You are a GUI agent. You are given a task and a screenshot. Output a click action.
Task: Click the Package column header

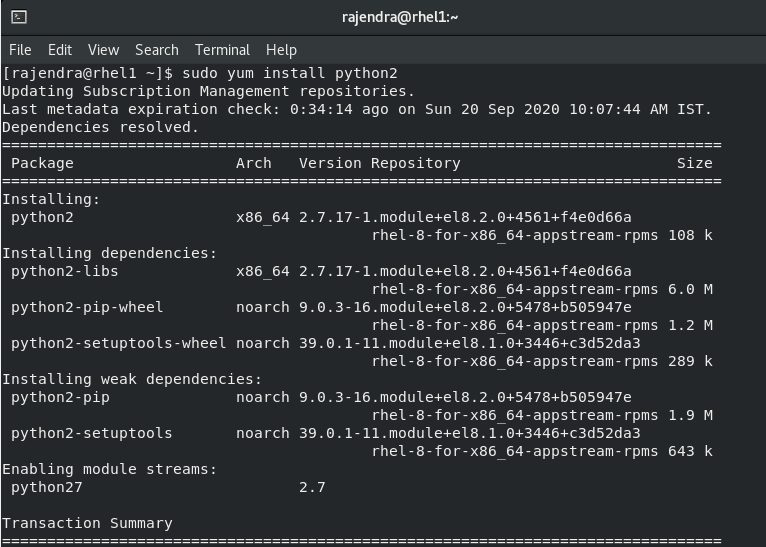click(x=42, y=163)
